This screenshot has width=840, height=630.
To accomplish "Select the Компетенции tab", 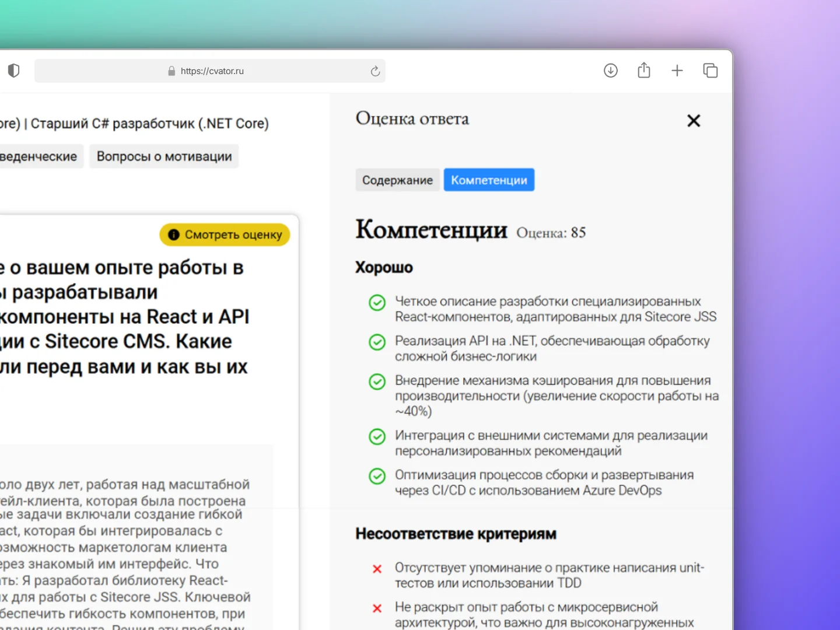I will click(489, 180).
